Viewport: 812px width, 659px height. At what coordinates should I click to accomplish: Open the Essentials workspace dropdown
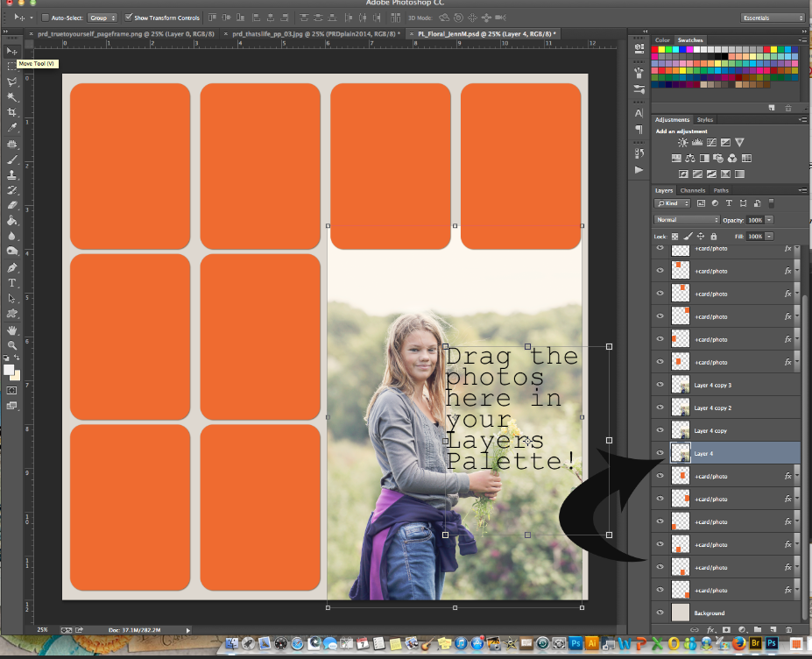[772, 18]
